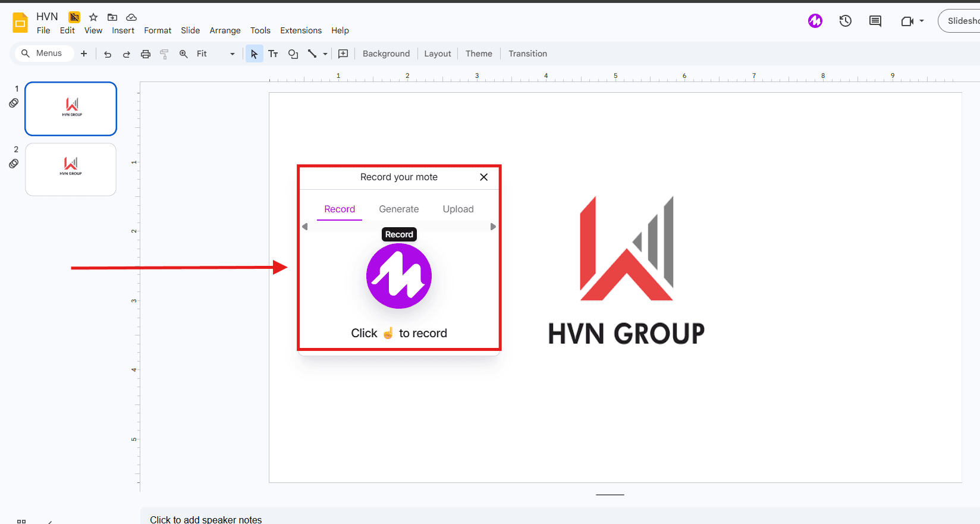Click the Background button

(x=387, y=54)
